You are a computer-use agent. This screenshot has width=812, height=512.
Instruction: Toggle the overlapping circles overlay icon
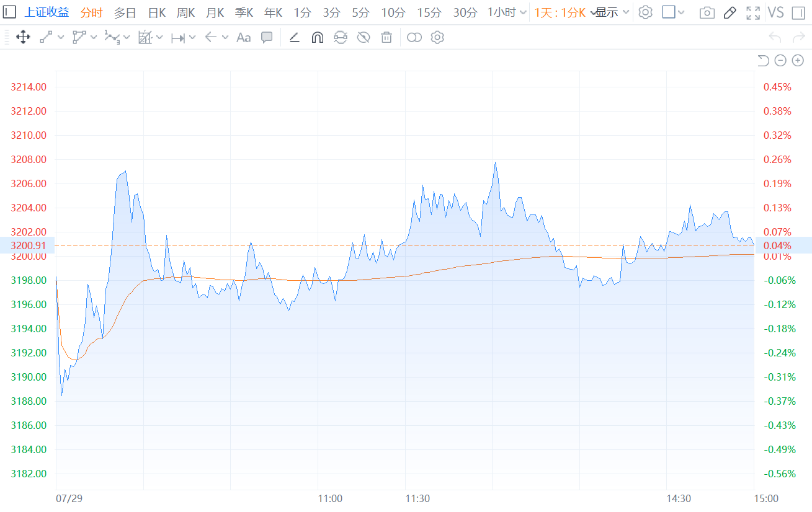[414, 38]
